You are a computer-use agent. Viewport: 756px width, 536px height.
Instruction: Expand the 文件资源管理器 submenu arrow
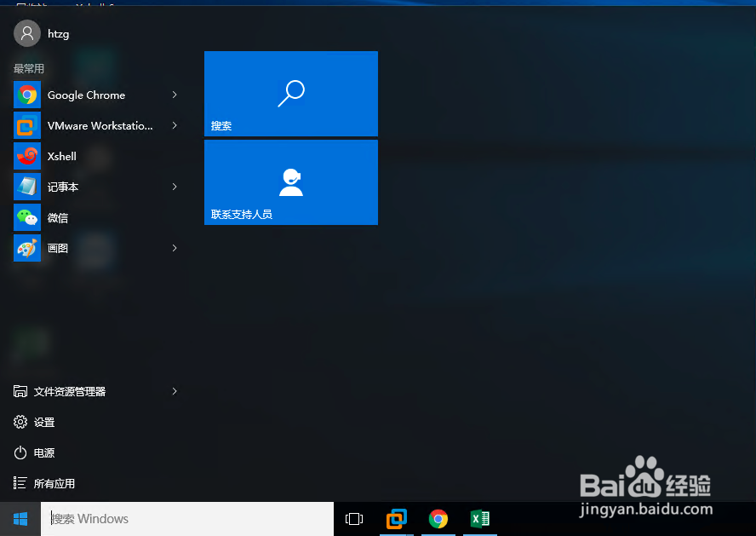[175, 391]
